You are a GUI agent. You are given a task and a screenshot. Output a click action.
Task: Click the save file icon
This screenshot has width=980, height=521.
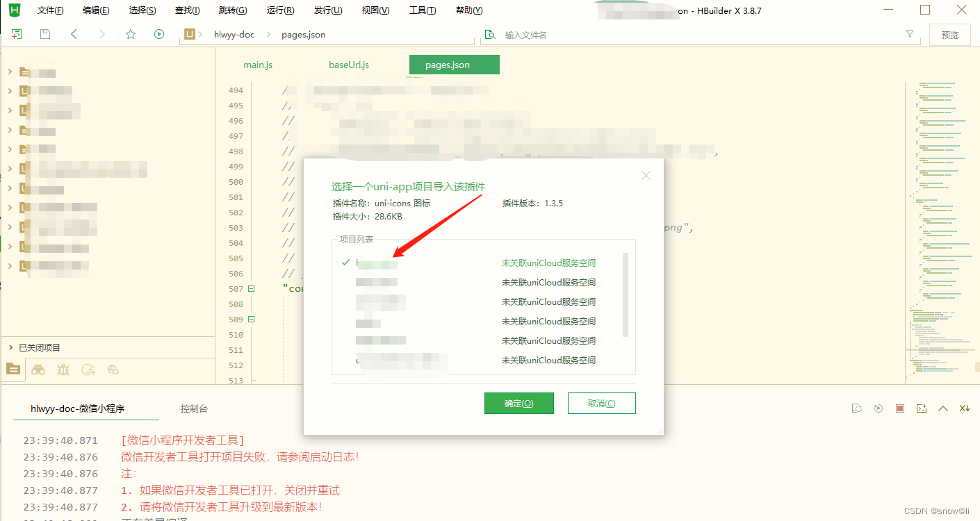click(x=44, y=33)
